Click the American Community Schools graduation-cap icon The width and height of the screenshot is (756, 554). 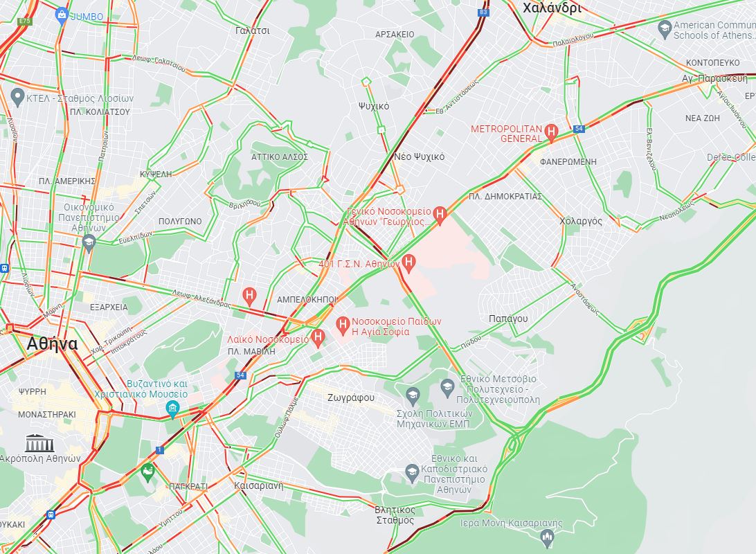tap(665, 29)
